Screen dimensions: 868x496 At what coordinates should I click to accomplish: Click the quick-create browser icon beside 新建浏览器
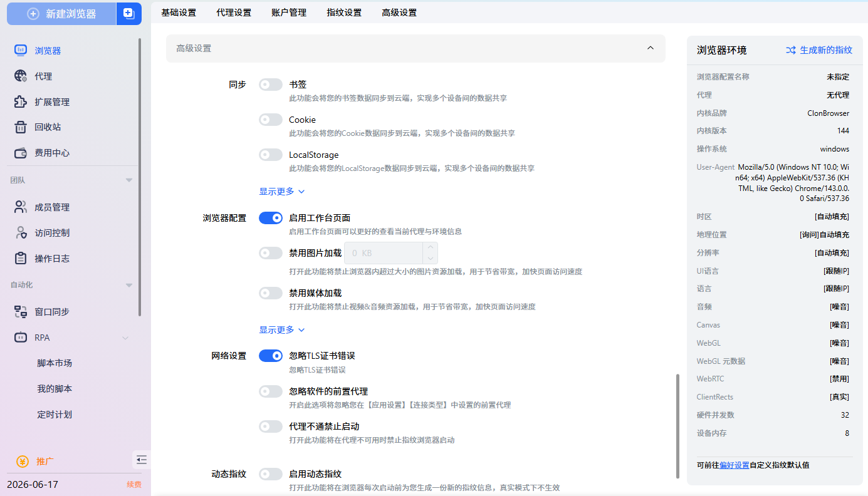[129, 13]
